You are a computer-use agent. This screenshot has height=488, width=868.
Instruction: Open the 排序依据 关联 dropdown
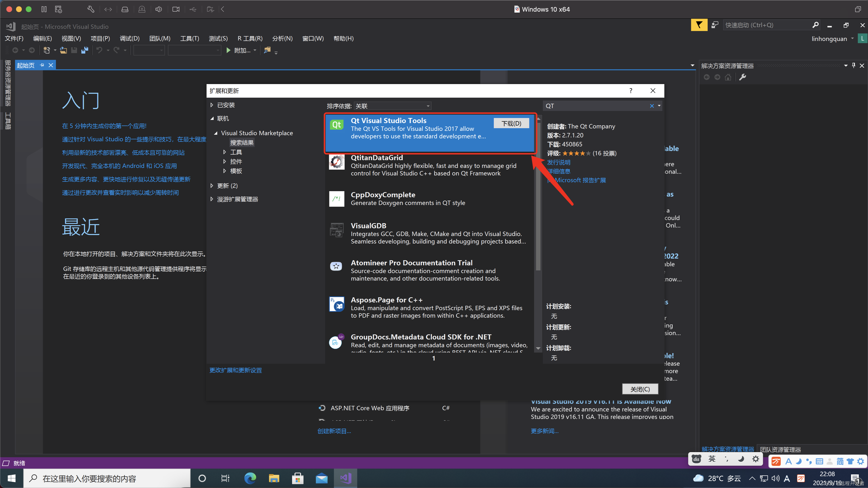coord(392,106)
